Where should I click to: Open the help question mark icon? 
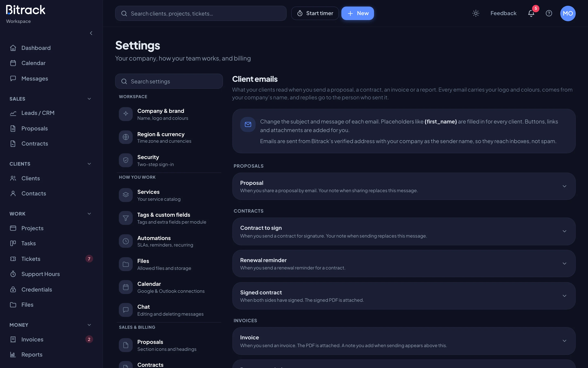pyautogui.click(x=549, y=13)
